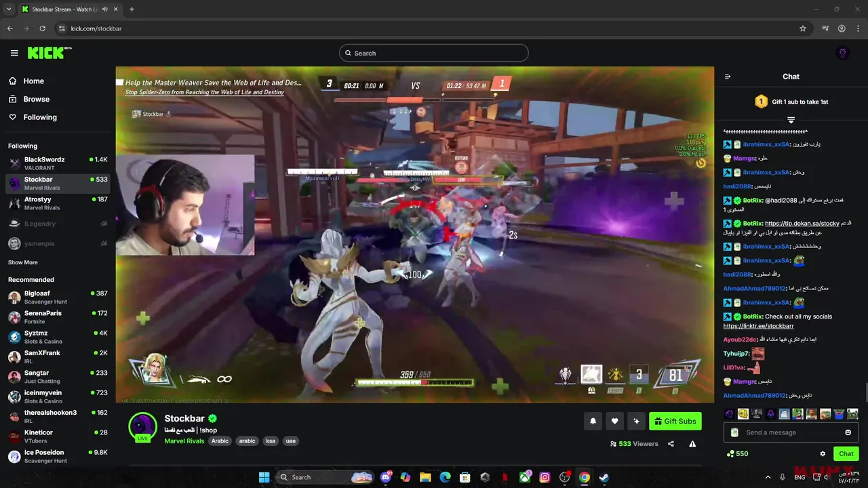
Task: Open the Chrome three-dot menu
Action: [x=858, y=28]
